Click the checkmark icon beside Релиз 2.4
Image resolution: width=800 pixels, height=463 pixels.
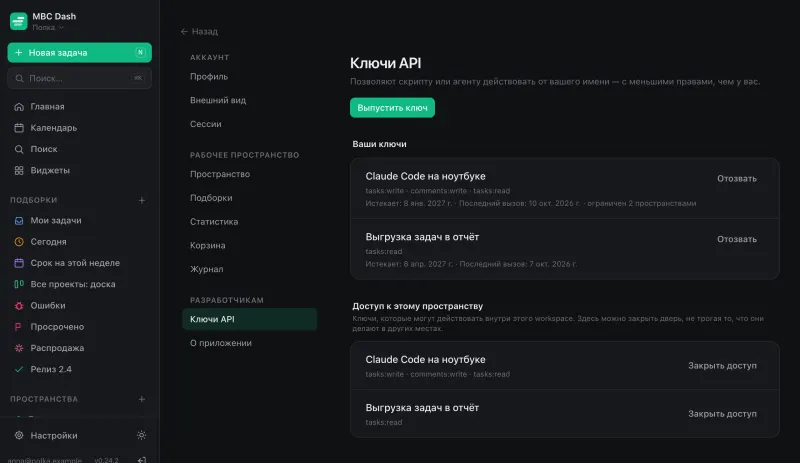pos(19,370)
